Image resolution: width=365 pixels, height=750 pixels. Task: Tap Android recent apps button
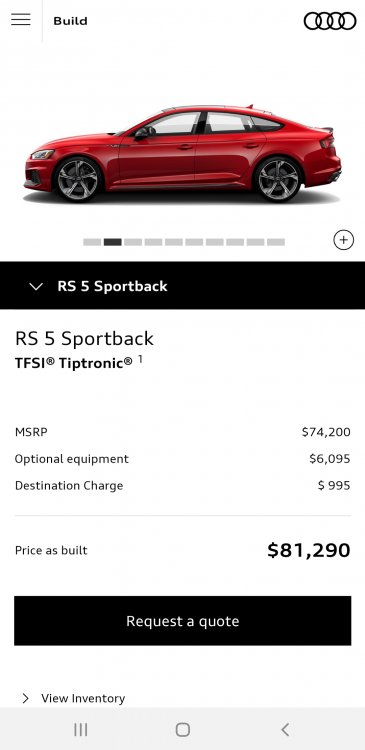(81, 729)
